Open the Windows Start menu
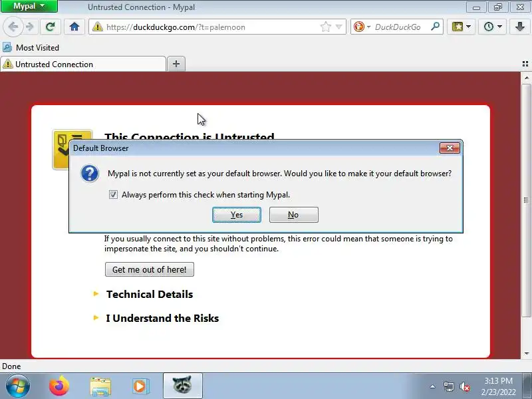Image resolution: width=532 pixels, height=399 pixels. click(x=18, y=386)
